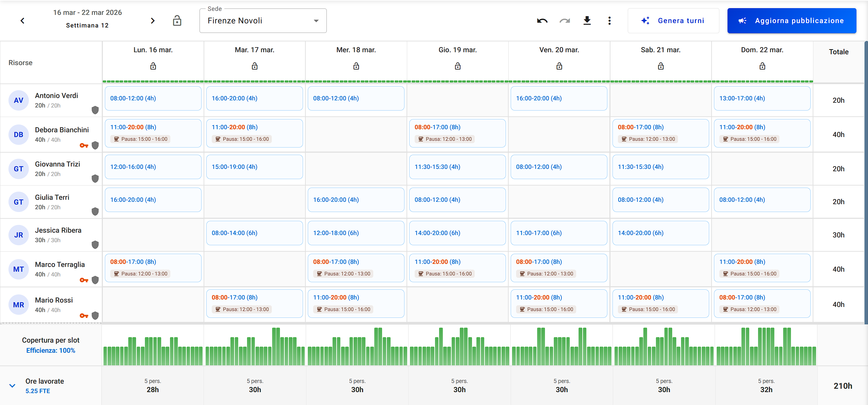868x405 pixels.
Task: Toggle the lock under Dom. 22 mar.
Action: [x=762, y=66]
